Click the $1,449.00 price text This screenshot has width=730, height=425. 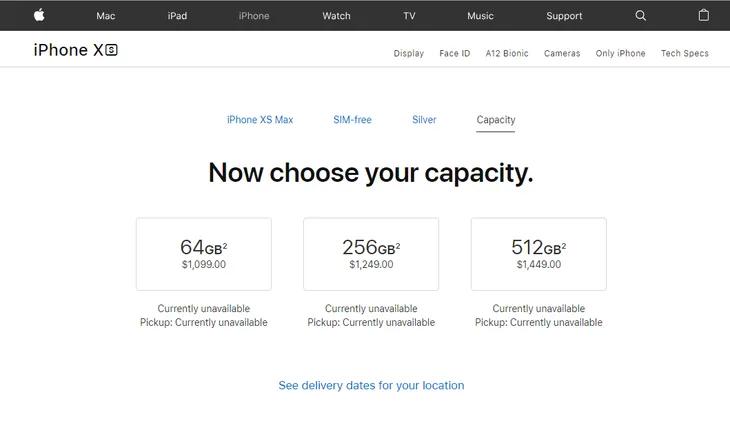tap(539, 264)
